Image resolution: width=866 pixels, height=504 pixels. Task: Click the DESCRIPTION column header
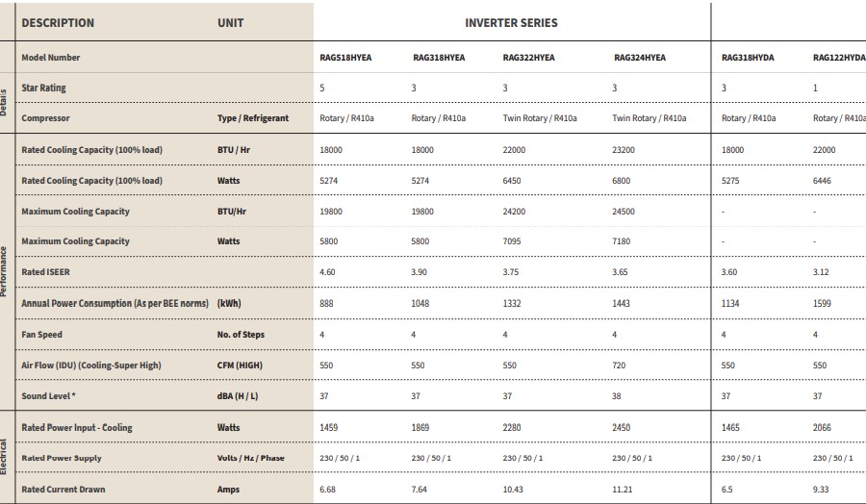(x=58, y=22)
